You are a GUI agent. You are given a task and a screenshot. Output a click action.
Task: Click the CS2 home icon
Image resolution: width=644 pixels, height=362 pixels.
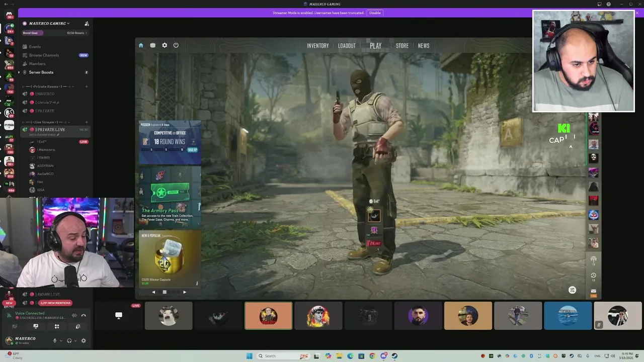141,45
